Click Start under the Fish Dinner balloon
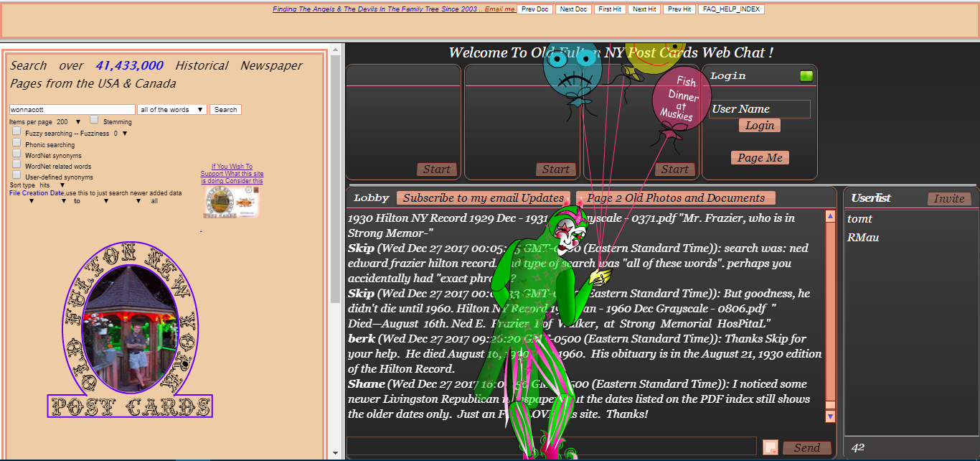Viewport: 980px width, 461px height. click(675, 169)
